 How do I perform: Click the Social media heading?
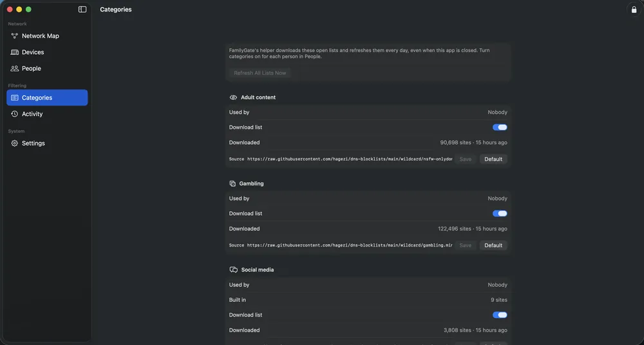point(258,270)
